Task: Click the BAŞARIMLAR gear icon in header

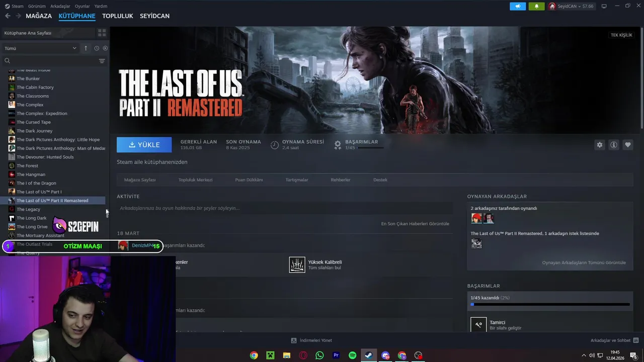Action: pyautogui.click(x=338, y=145)
